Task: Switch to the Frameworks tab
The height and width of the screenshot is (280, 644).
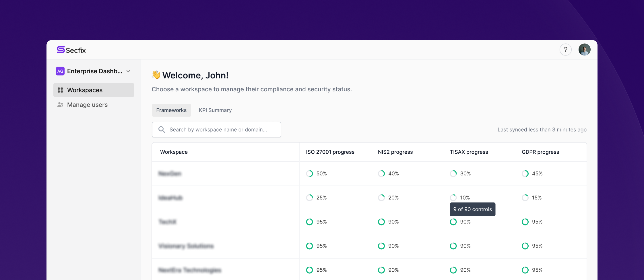Action: pos(171,110)
